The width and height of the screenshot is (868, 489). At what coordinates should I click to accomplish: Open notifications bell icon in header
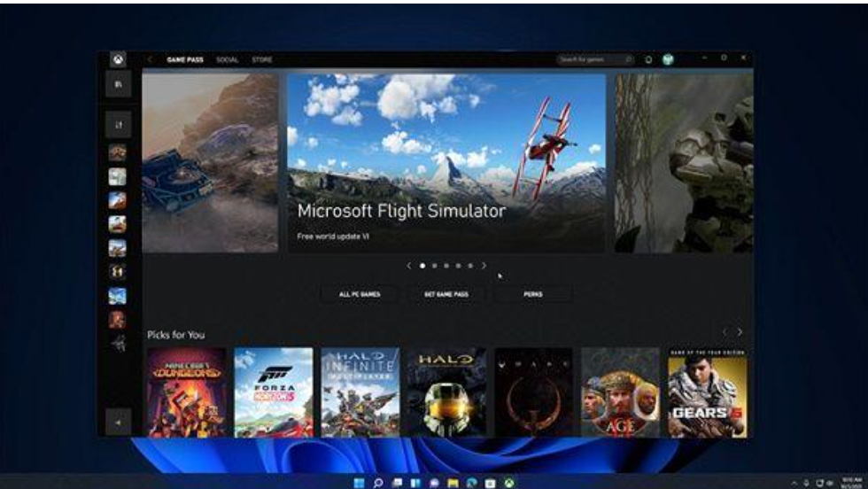click(647, 60)
